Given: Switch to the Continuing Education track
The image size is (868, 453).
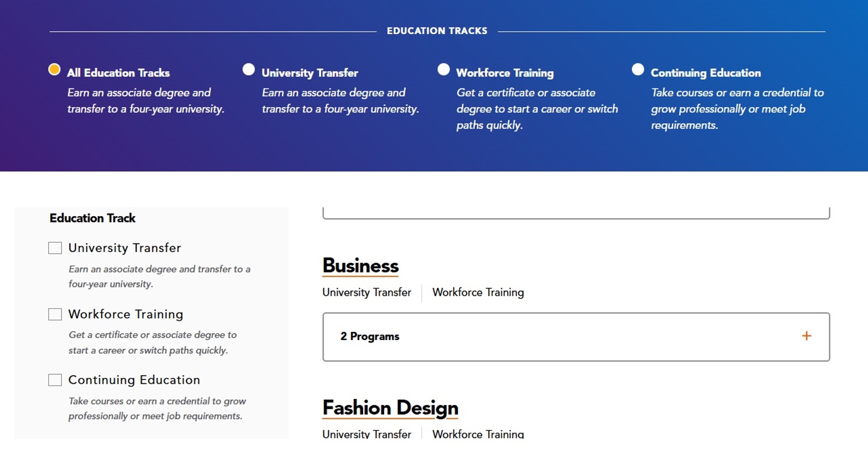Looking at the screenshot, I should tap(638, 69).
